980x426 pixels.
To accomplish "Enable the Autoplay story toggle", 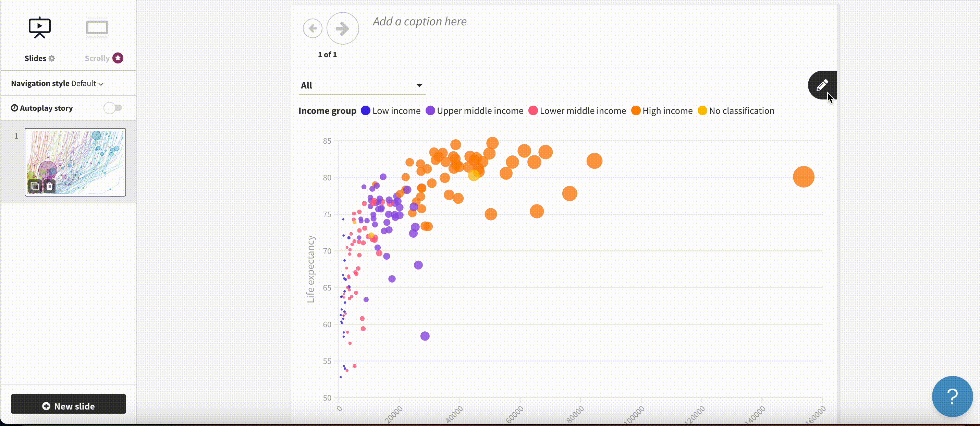I will (113, 108).
